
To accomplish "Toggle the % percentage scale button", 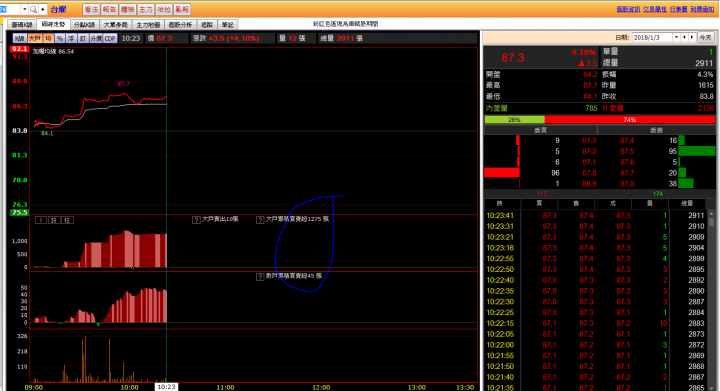I will (x=60, y=39).
